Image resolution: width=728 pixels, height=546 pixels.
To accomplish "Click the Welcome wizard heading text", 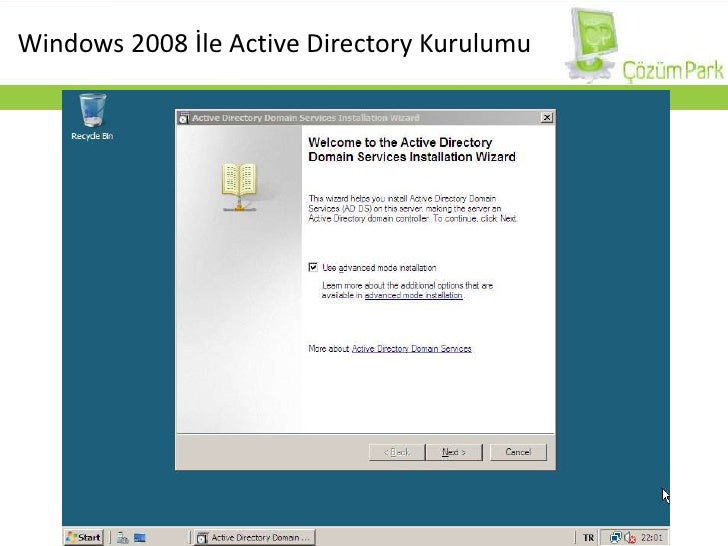I will pyautogui.click(x=412, y=150).
